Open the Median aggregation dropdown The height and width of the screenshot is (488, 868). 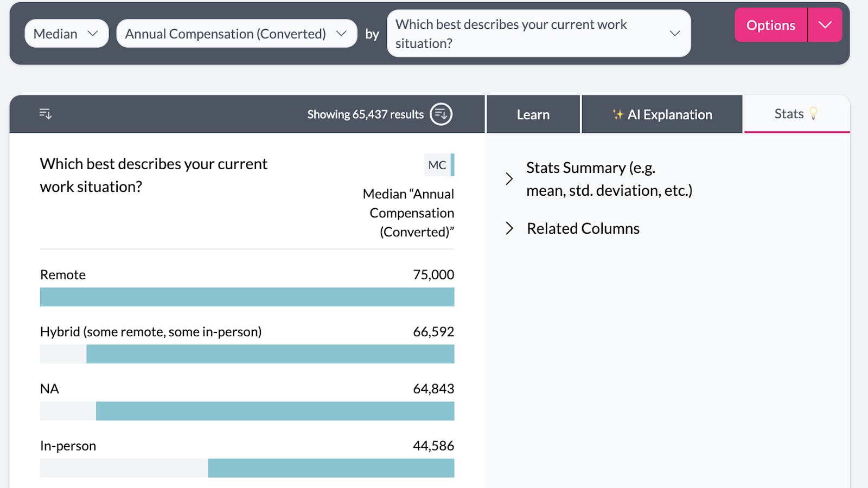tap(66, 34)
